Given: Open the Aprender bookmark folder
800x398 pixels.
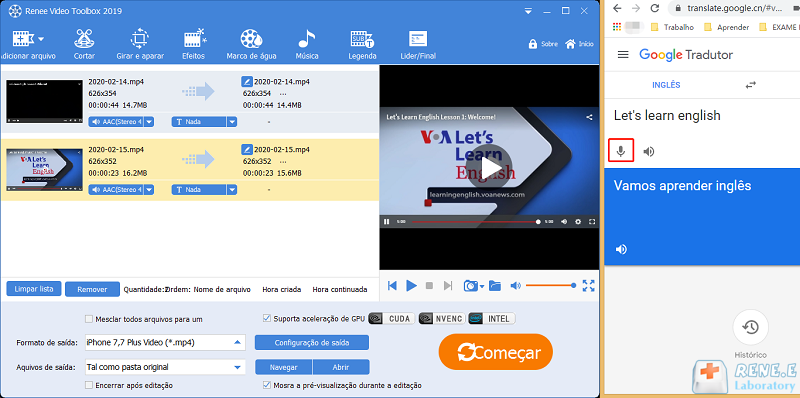Looking at the screenshot, I should (x=727, y=27).
